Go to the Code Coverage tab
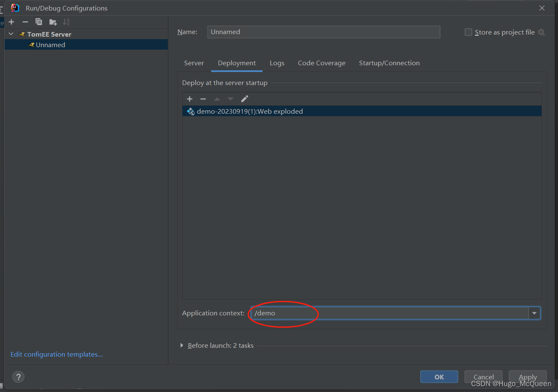The image size is (558, 392). tap(322, 63)
